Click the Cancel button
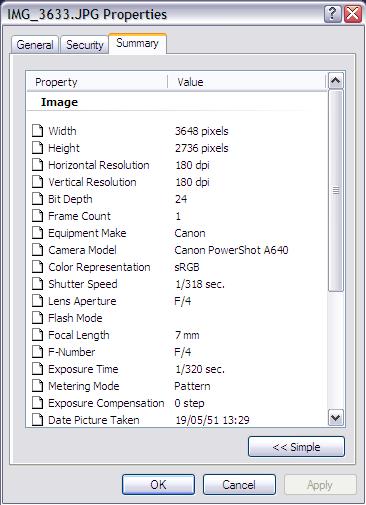Image resolution: width=366 pixels, height=505 pixels. pyautogui.click(x=239, y=485)
